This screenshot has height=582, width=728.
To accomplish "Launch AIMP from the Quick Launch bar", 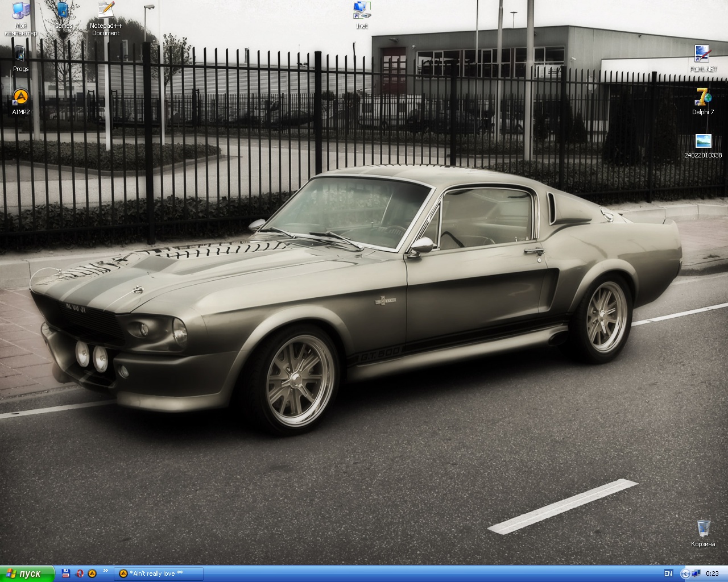I will (92, 573).
